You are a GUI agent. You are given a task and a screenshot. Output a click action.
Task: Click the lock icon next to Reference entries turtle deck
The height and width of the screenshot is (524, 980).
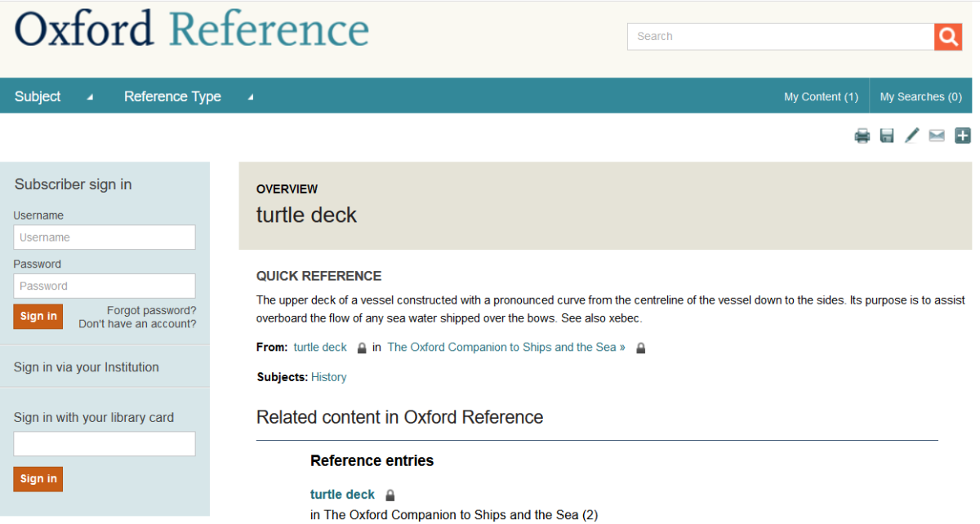pyautogui.click(x=390, y=495)
